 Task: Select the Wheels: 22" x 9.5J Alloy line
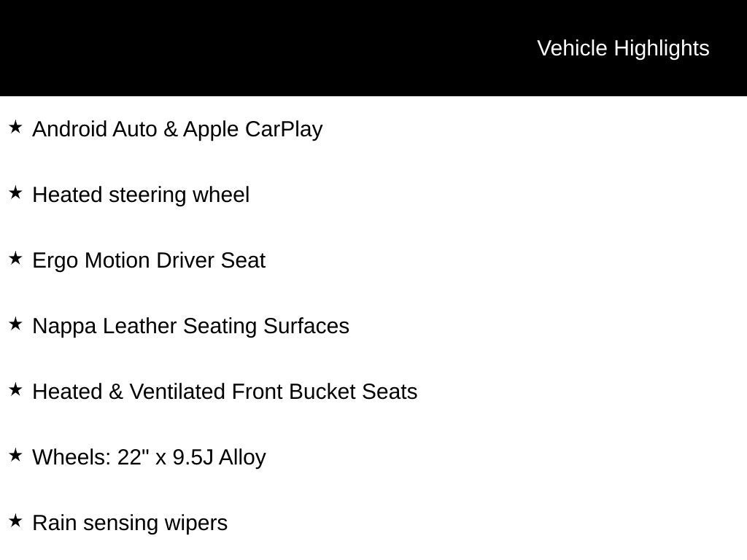click(149, 457)
